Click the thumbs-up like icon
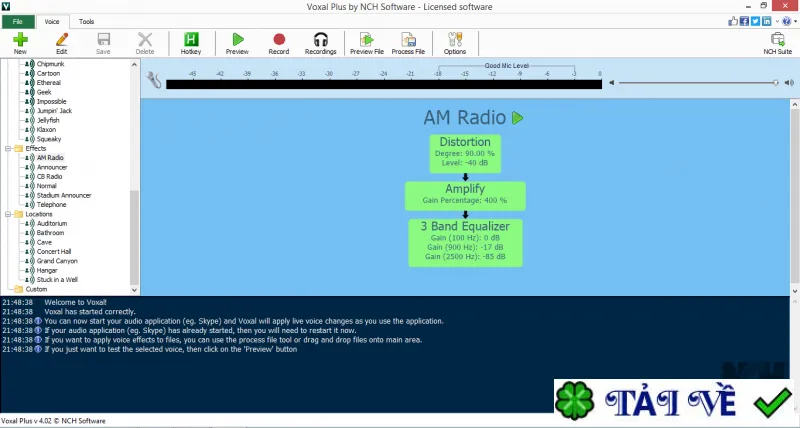 (x=733, y=21)
